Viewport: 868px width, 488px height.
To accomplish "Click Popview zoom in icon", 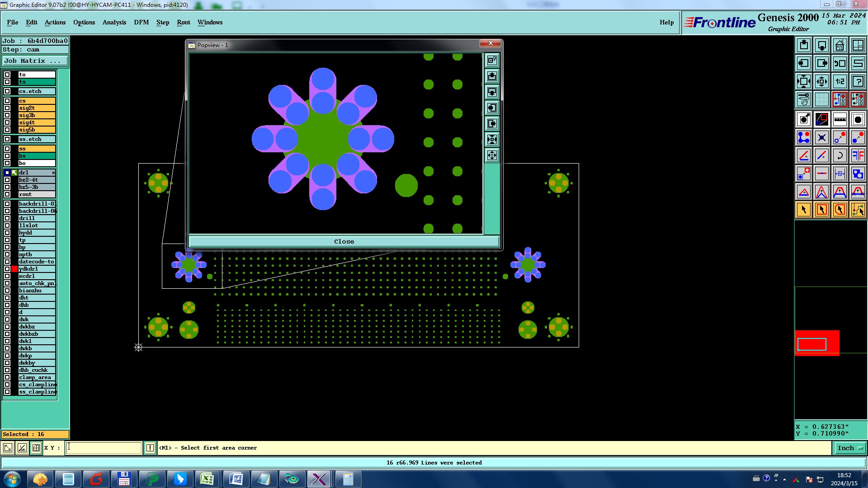I will point(492,140).
